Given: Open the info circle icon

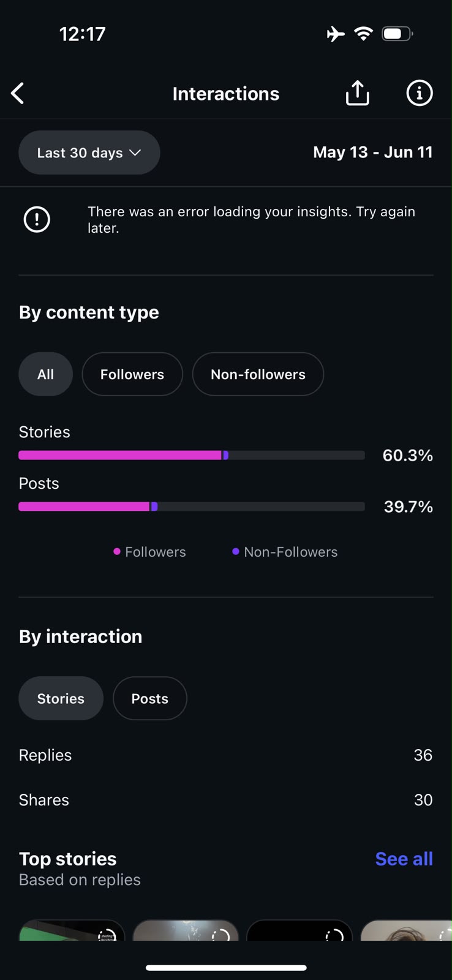Looking at the screenshot, I should point(420,93).
